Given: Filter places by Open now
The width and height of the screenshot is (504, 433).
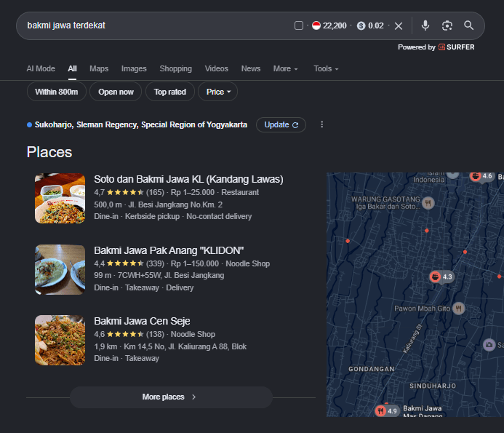Looking at the screenshot, I should point(116,92).
